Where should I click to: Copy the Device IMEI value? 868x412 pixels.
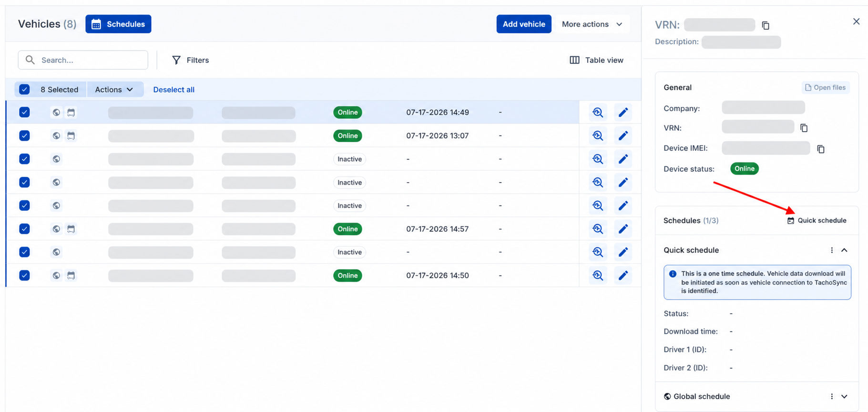point(821,149)
